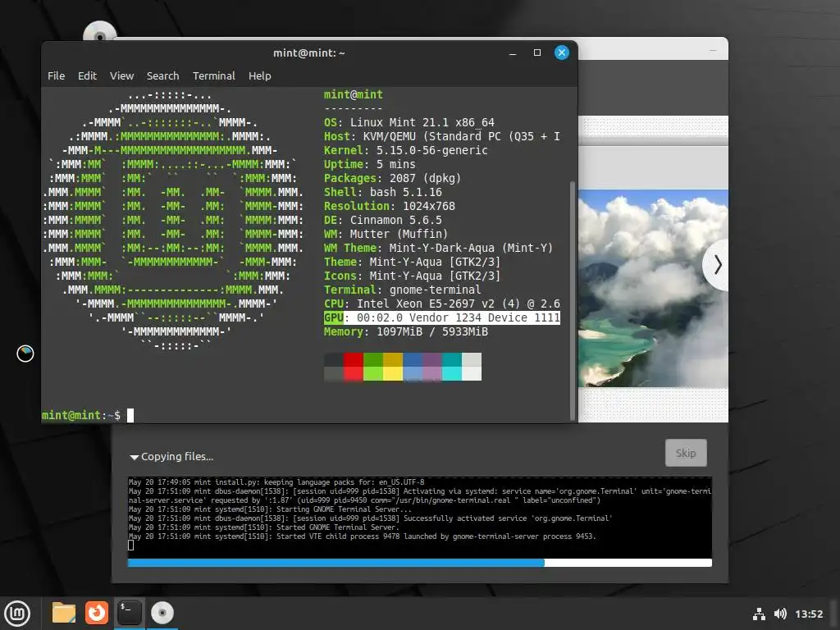Click the installer log output console
This screenshot has width=840, height=630.
(419, 516)
